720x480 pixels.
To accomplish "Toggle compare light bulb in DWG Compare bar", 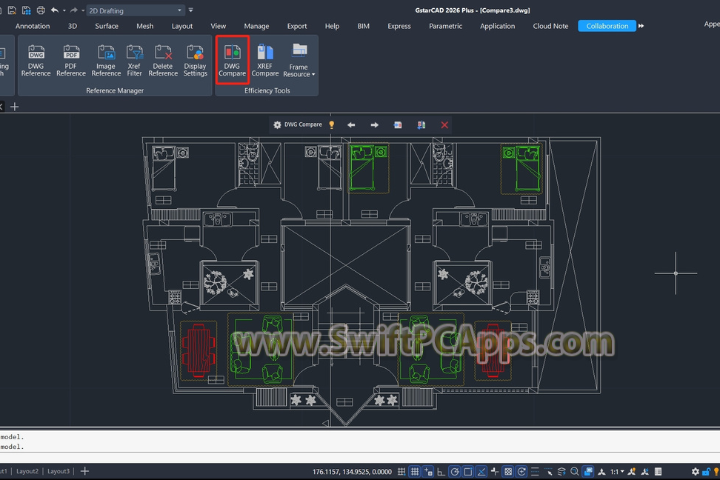I will tap(332, 125).
